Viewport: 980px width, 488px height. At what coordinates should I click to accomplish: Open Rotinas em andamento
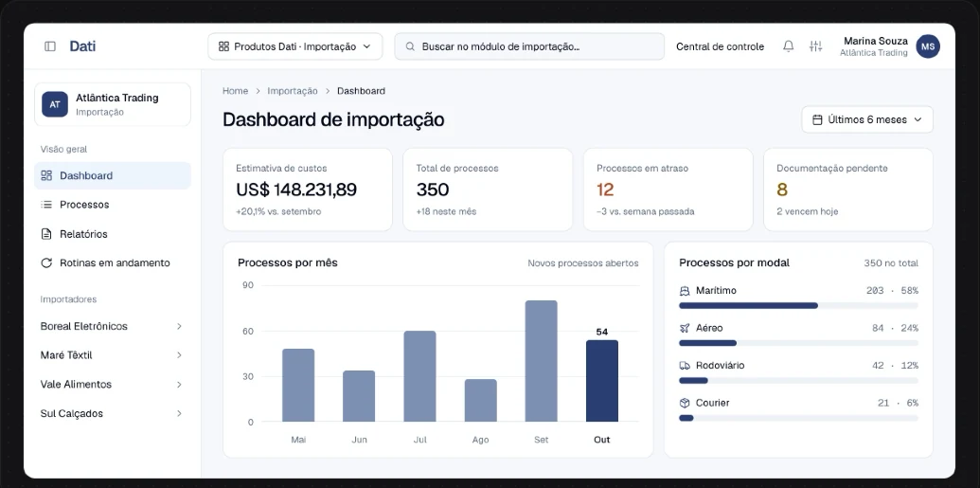point(113,262)
